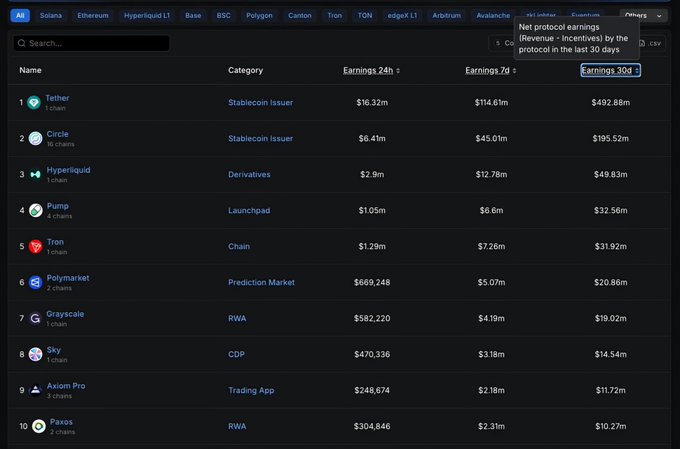Screen dimensions: 680x449
Task: Click the Polymarket logo icon
Action: click(36, 282)
